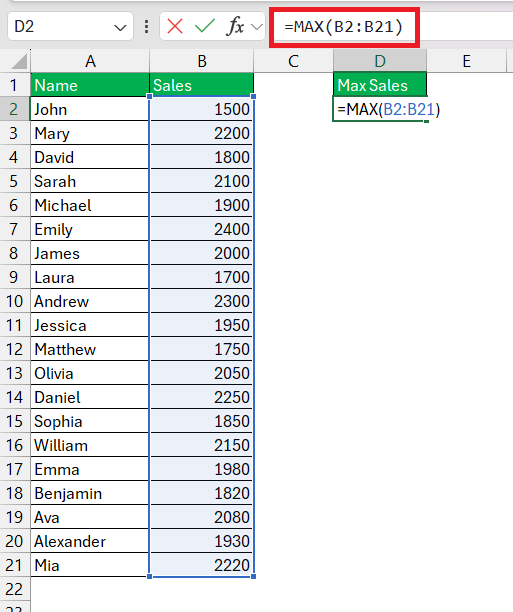513x612 pixels.
Task: Expand the fx function dropdown chevron
Action: point(256,27)
